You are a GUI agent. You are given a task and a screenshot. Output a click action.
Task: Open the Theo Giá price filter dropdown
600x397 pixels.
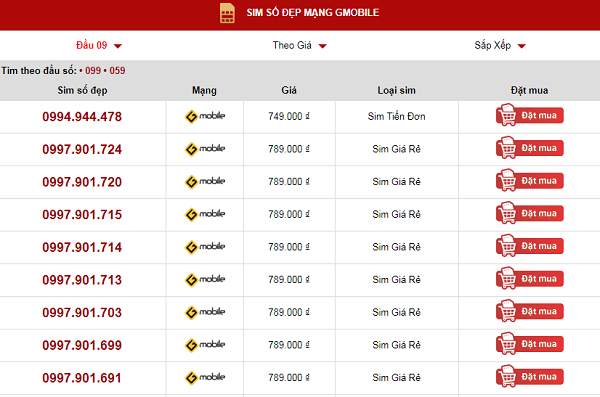point(300,46)
